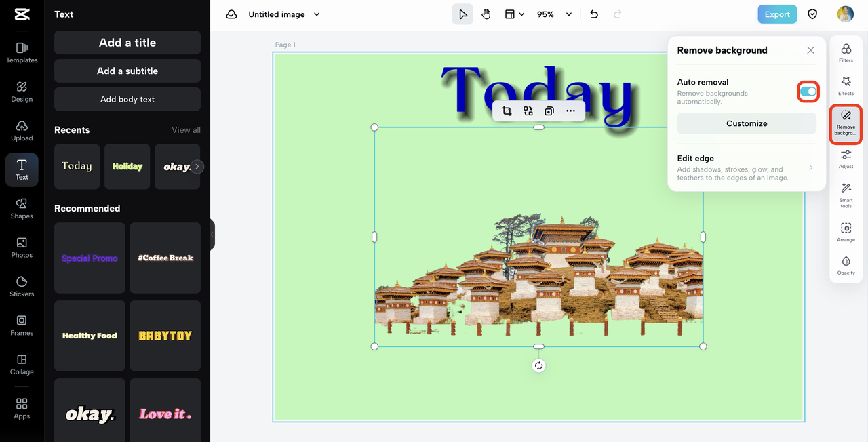Toggle off Auto removal switch
This screenshot has height=442, width=868.
pyautogui.click(x=808, y=92)
